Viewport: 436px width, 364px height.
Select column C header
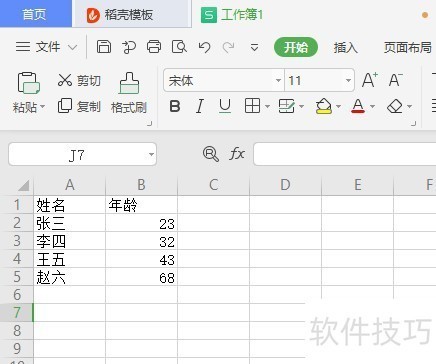tap(214, 185)
